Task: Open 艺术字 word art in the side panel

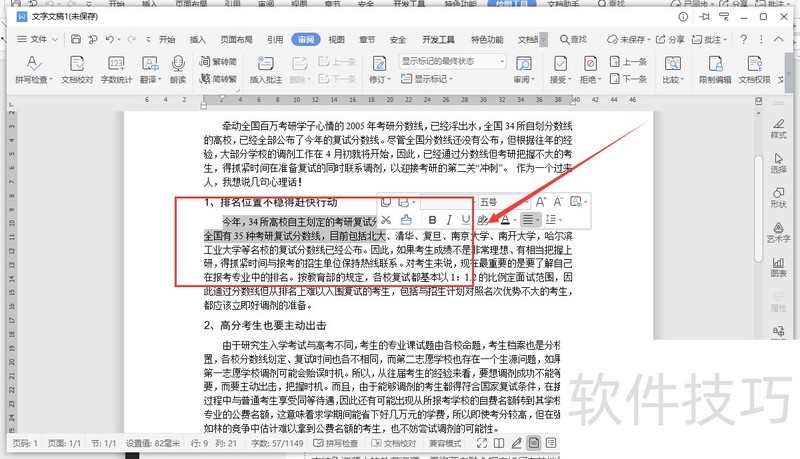Action: pyautogui.click(x=778, y=232)
